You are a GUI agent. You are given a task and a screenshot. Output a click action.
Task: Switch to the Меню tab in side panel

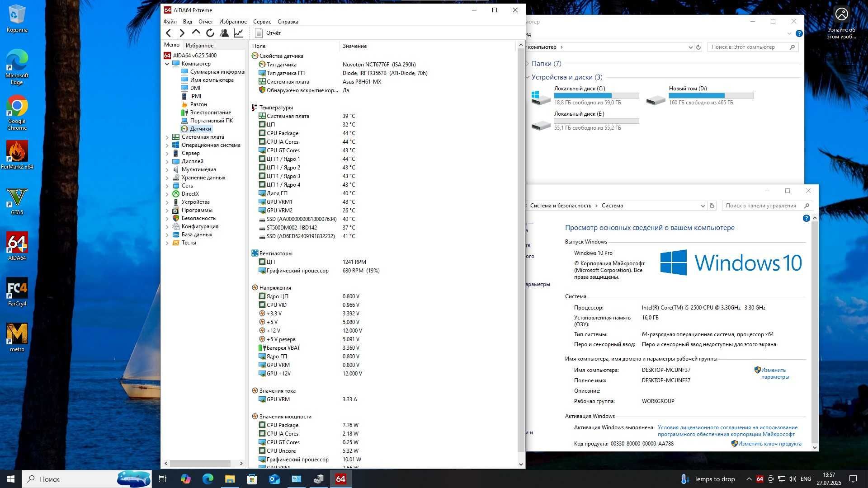(172, 45)
